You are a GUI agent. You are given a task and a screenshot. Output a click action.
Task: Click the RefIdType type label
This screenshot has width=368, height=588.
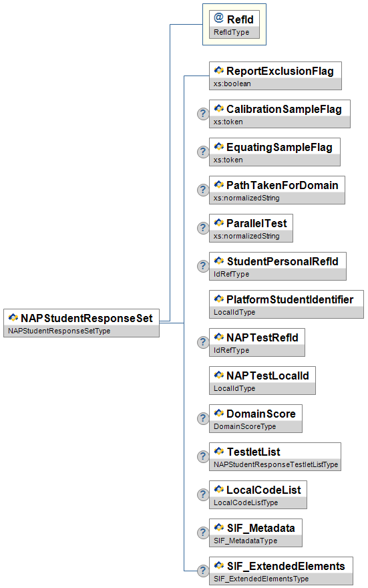point(231,32)
